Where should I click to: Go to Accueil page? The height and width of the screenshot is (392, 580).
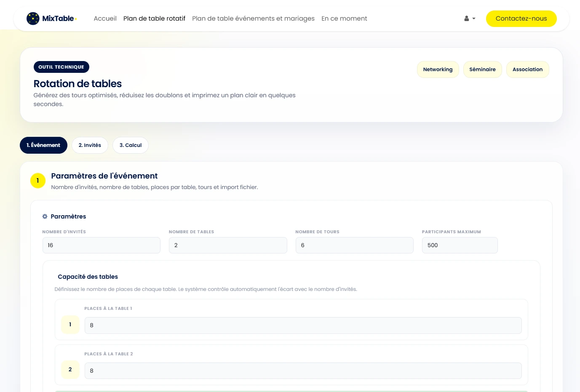coord(105,19)
